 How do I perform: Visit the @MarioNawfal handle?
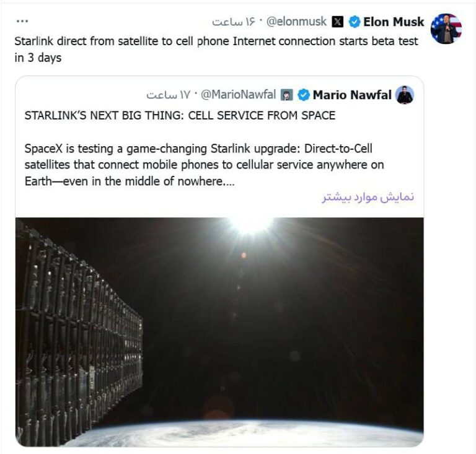point(239,95)
